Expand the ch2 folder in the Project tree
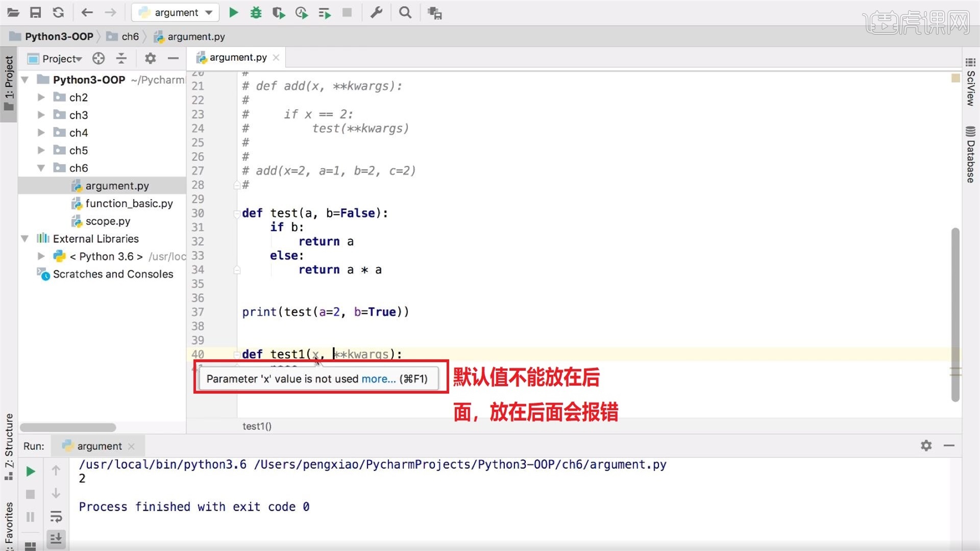This screenshot has height=551, width=980. tap(41, 97)
